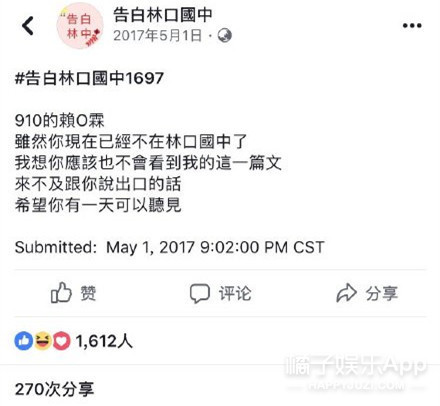Open the three-dots more options menu
Viewport: 440px width, 406px height.
tap(412, 25)
